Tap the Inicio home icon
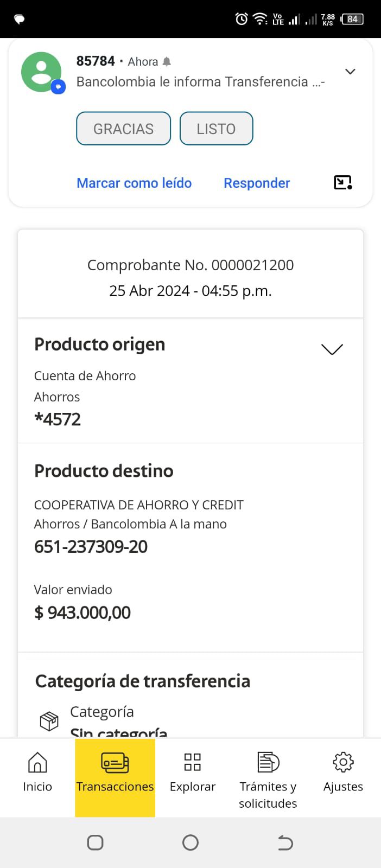Image resolution: width=381 pixels, height=868 pixels. click(37, 762)
